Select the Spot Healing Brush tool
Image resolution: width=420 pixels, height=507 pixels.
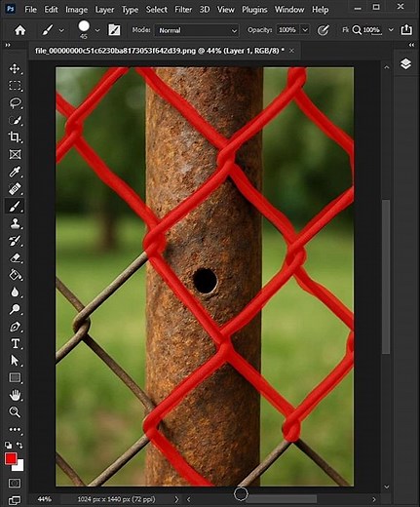coord(15,189)
